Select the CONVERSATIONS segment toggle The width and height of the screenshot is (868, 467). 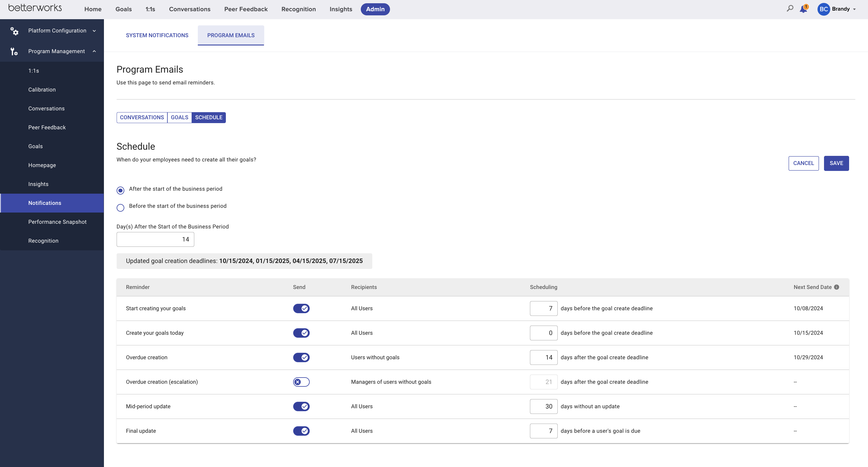(x=141, y=117)
